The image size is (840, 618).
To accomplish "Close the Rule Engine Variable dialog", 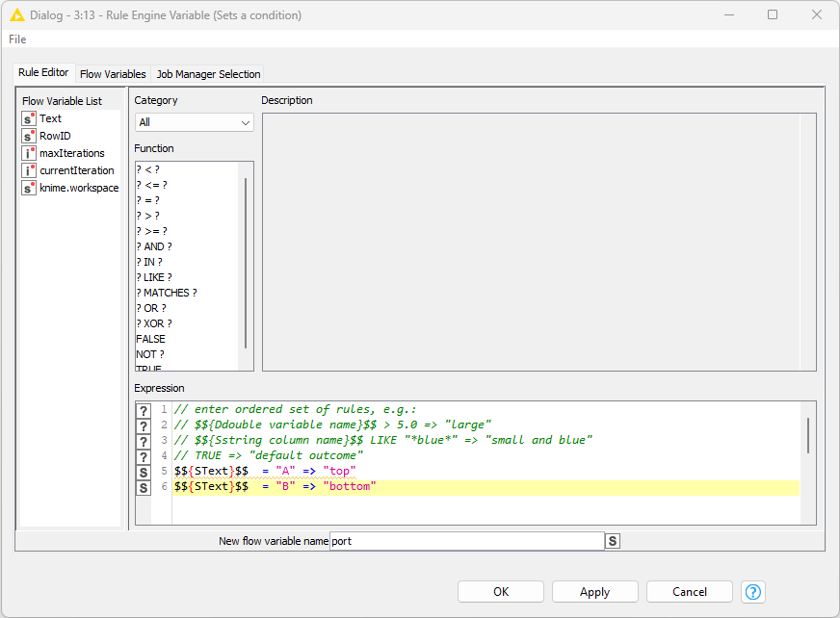I will [x=817, y=14].
